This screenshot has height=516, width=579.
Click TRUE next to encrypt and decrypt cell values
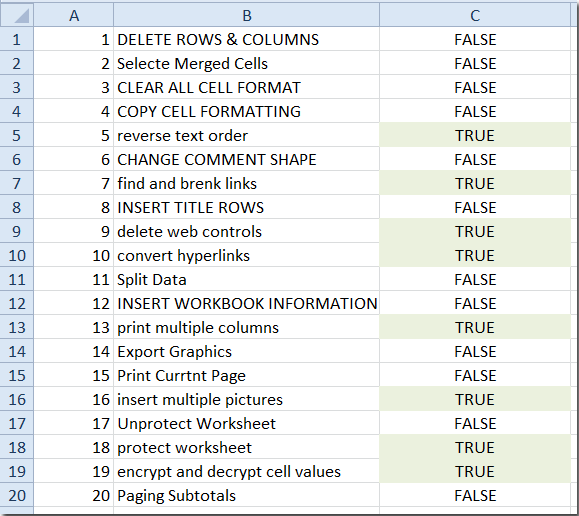click(475, 471)
